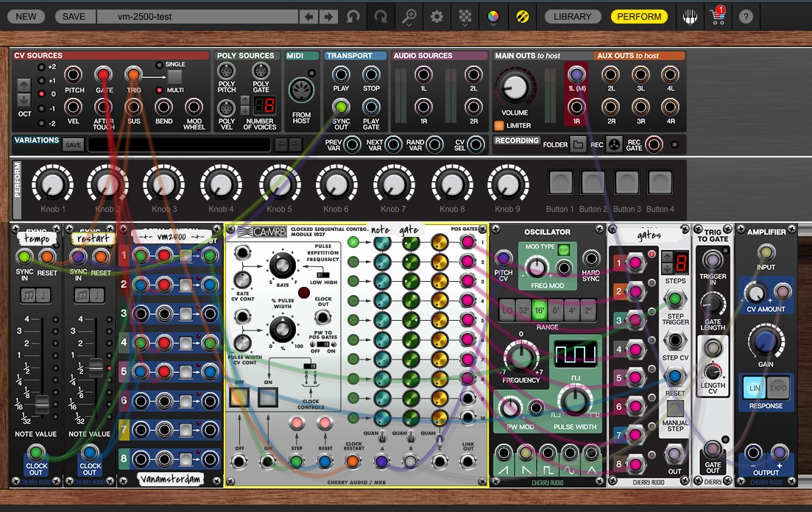The height and width of the screenshot is (512, 812).
Task: Click the STEPS count stepper arrows on gates module
Action: [667, 263]
